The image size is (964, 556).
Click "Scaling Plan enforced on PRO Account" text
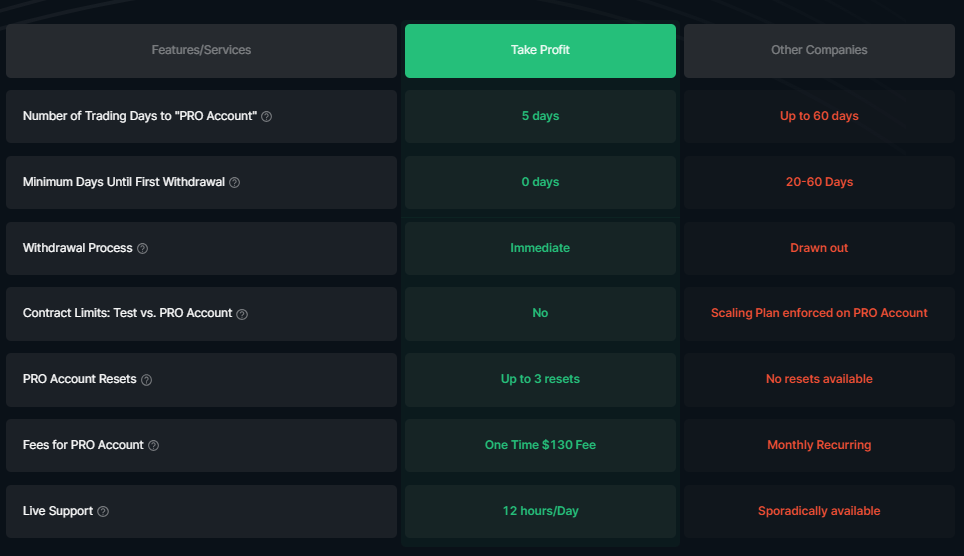pyautogui.click(x=819, y=313)
